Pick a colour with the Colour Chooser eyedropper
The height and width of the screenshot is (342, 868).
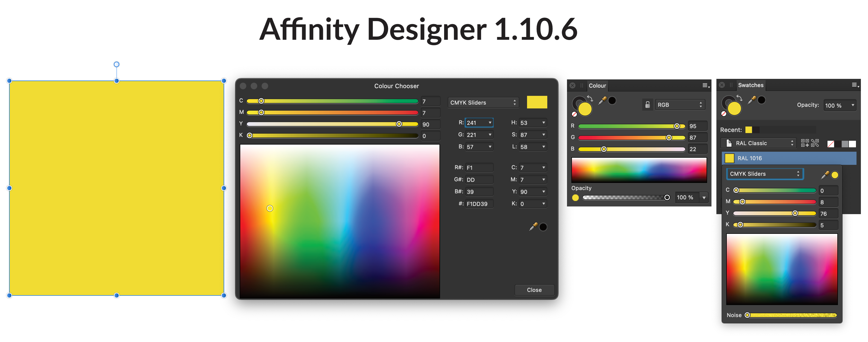click(533, 227)
